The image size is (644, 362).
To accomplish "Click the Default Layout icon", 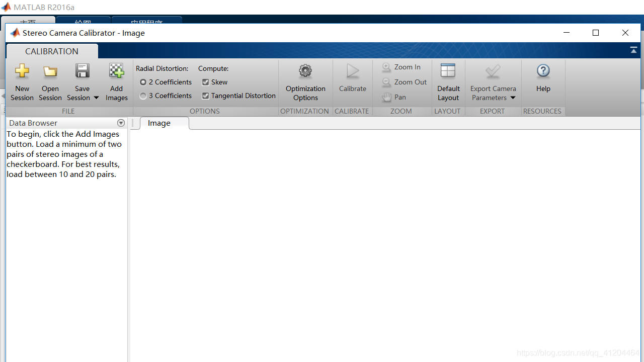I will click(x=448, y=71).
